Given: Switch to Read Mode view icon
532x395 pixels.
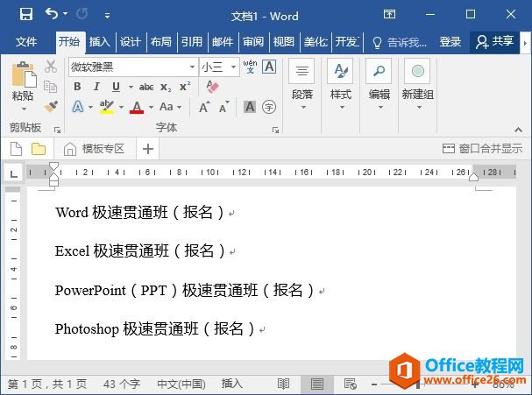Looking at the screenshot, I should pos(283,384).
